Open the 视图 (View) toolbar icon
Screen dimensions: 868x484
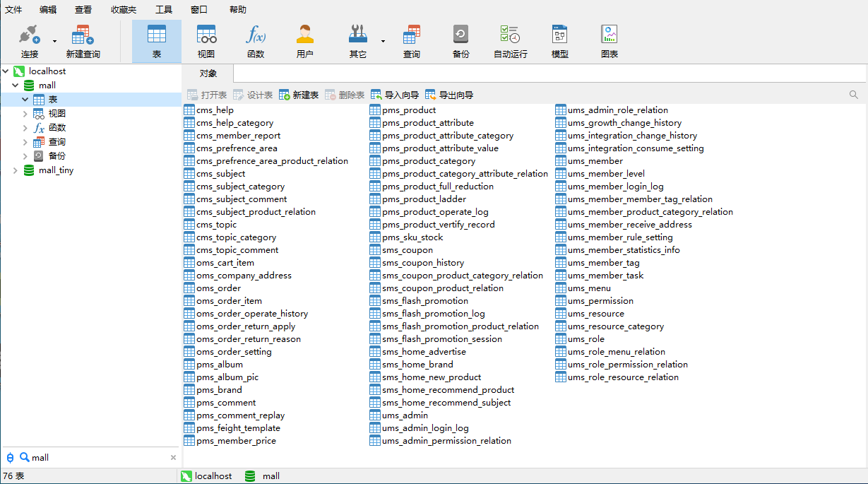[206, 41]
